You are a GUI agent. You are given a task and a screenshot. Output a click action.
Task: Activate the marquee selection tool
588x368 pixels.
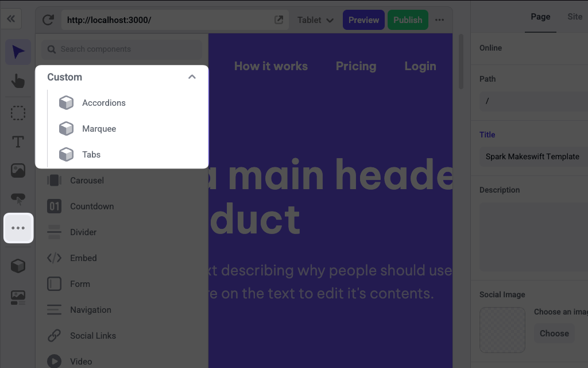(18, 113)
